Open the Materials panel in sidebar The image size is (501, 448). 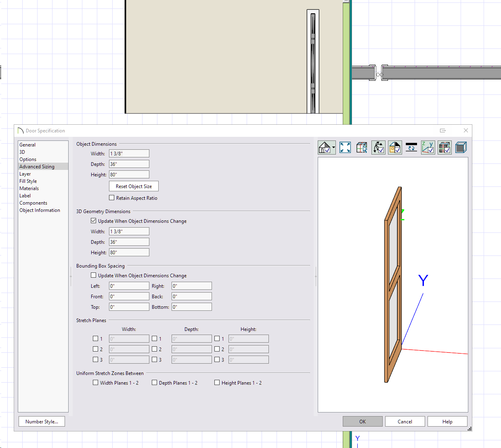coord(29,188)
